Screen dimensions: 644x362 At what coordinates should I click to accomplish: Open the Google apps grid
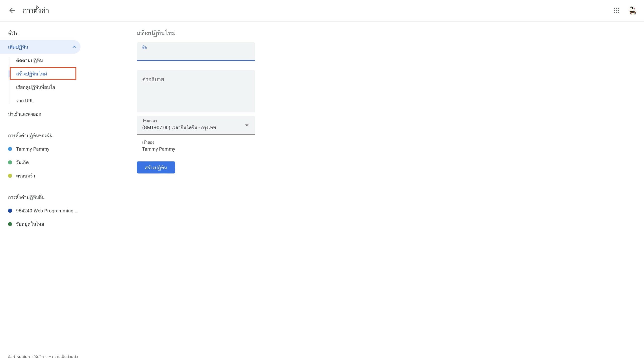point(616,10)
